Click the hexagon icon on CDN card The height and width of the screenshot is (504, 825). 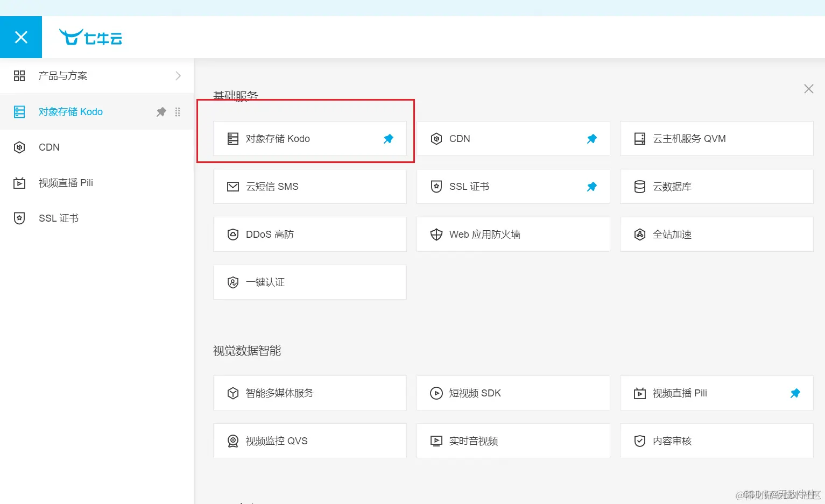436,139
